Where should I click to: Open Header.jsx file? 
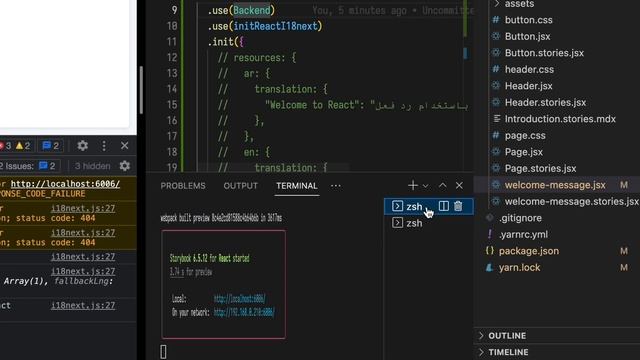pos(528,86)
